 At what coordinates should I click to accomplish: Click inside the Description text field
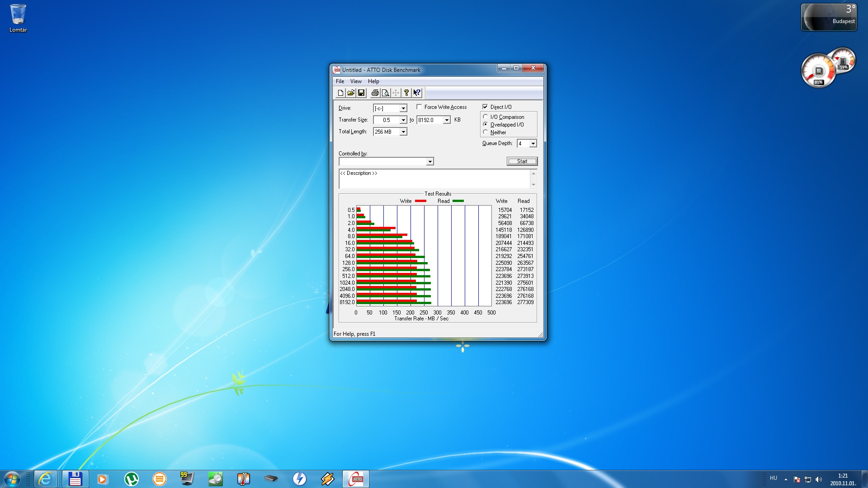pos(434,179)
